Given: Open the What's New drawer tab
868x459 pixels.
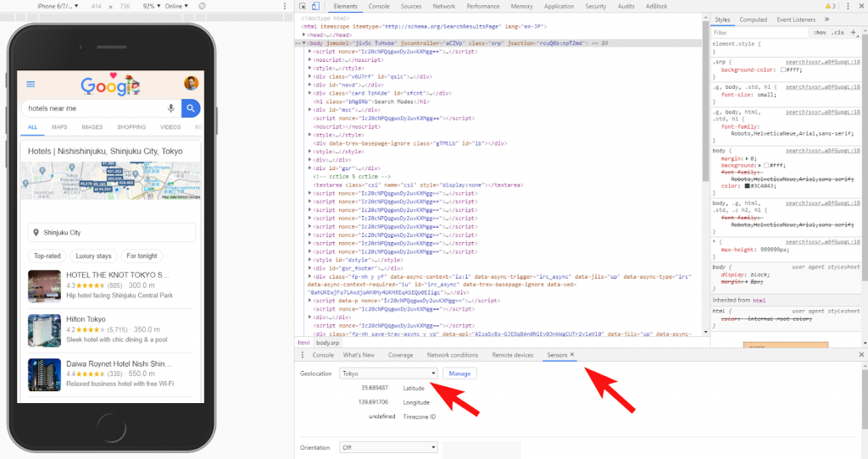Looking at the screenshot, I should [359, 355].
